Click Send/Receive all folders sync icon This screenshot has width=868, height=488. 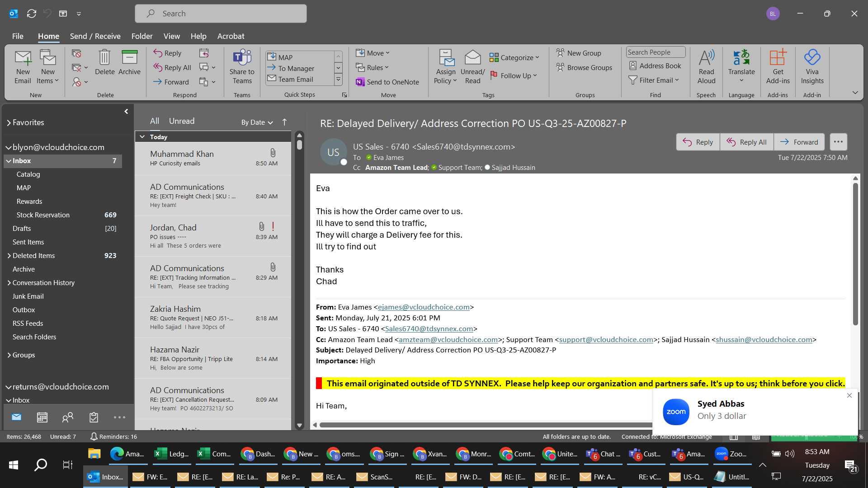(x=32, y=14)
